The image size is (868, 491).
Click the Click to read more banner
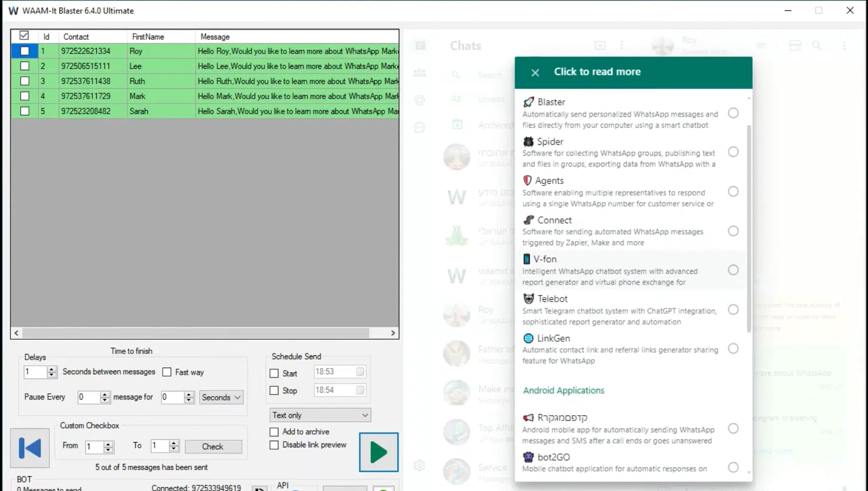597,72
